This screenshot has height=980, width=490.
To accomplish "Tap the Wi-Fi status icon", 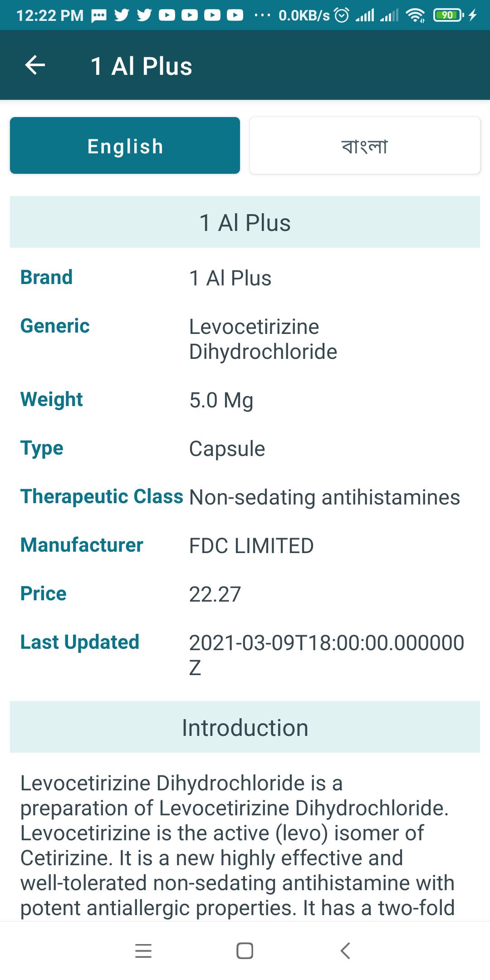I will [x=416, y=15].
